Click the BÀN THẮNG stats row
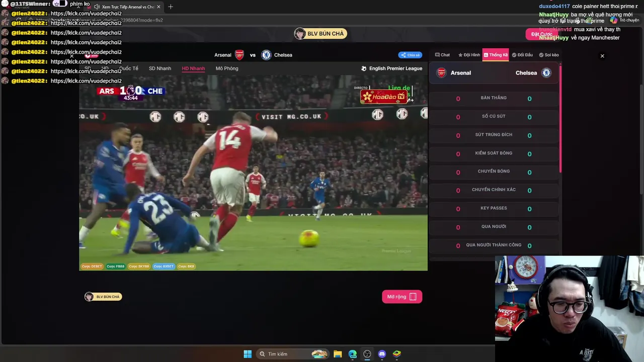644x362 pixels. [x=494, y=98]
